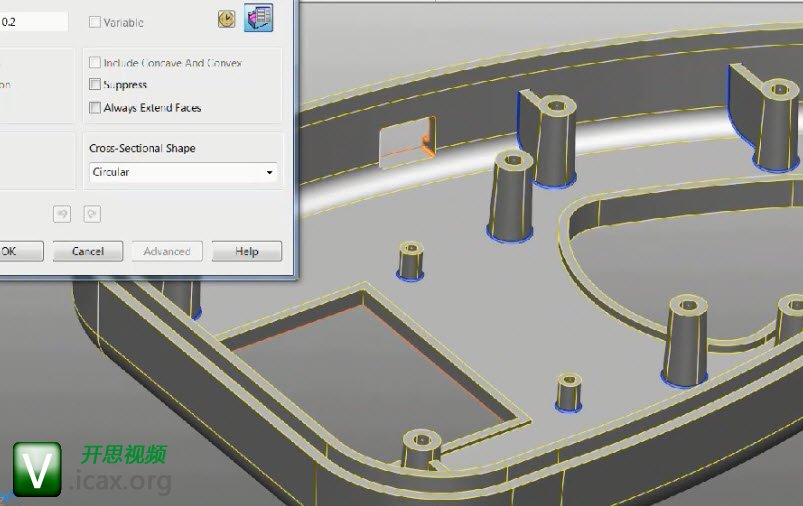Toggle Include Concave And Convex checkbox
Viewport: 803px width, 506px height.
pyautogui.click(x=95, y=62)
